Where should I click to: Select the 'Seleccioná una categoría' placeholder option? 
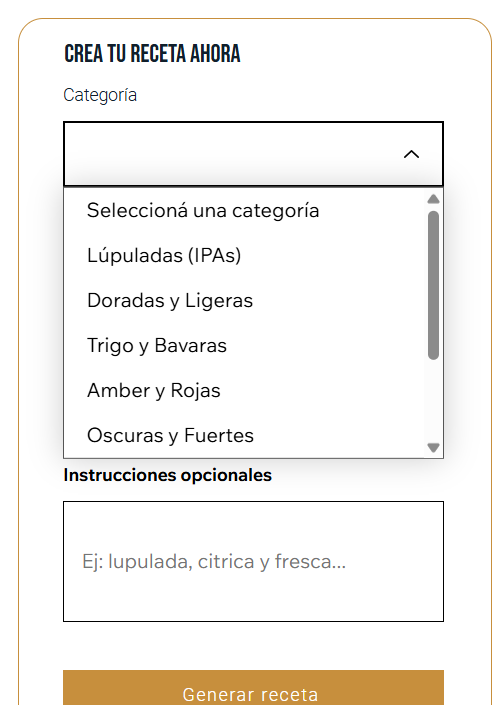point(244,210)
